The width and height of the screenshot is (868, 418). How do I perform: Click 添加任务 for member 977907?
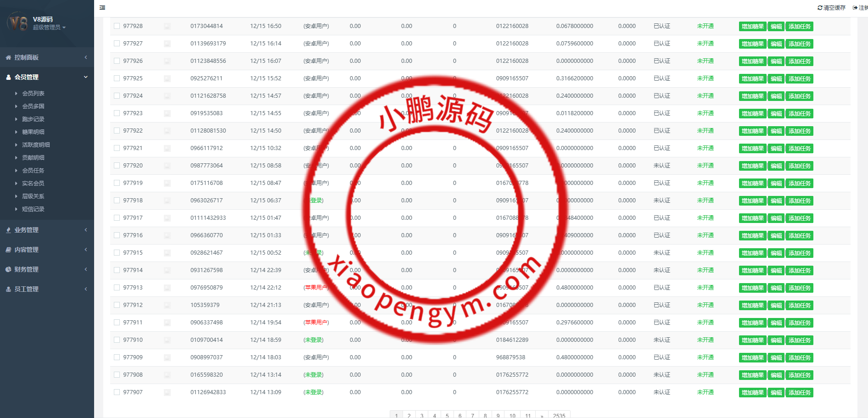tap(800, 393)
